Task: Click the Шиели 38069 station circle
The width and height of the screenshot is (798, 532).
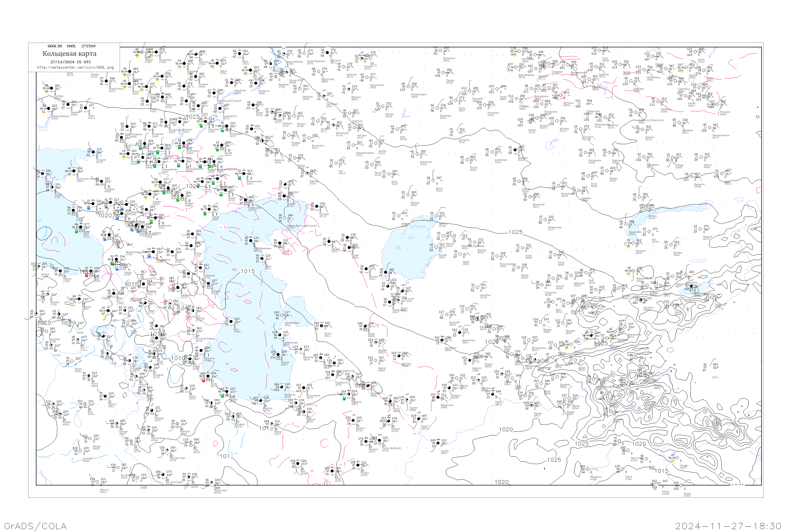Action: tap(518, 268)
